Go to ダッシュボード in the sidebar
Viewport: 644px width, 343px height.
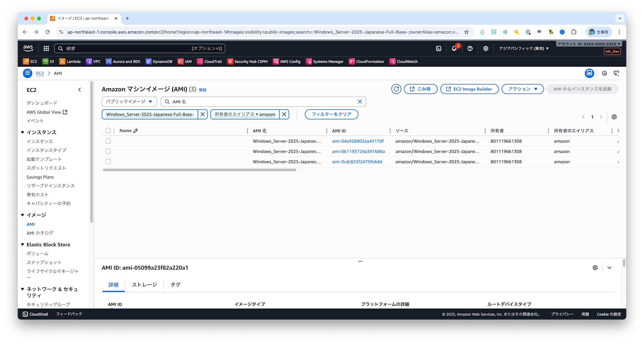42,103
